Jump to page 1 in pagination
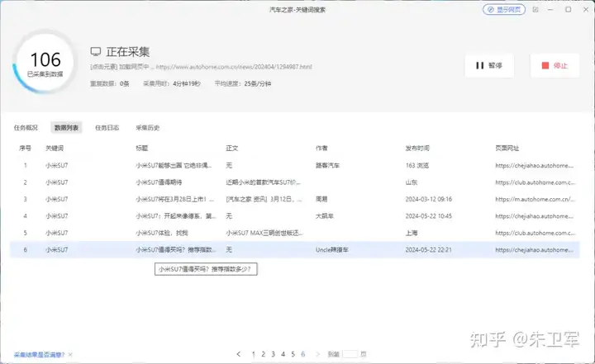The height and width of the screenshot is (364, 595). tap(253, 354)
